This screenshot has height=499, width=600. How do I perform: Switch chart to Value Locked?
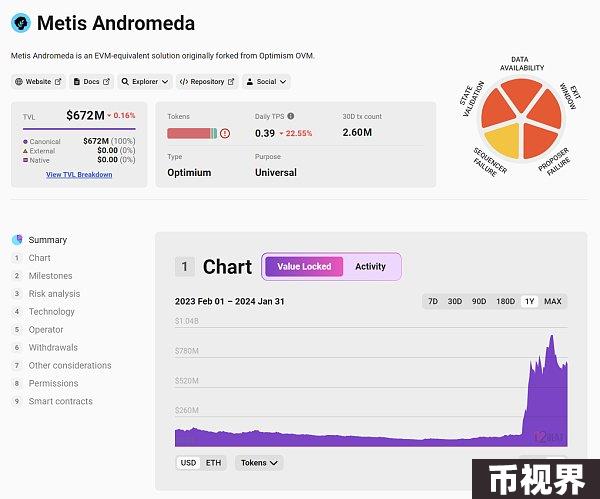pos(304,266)
